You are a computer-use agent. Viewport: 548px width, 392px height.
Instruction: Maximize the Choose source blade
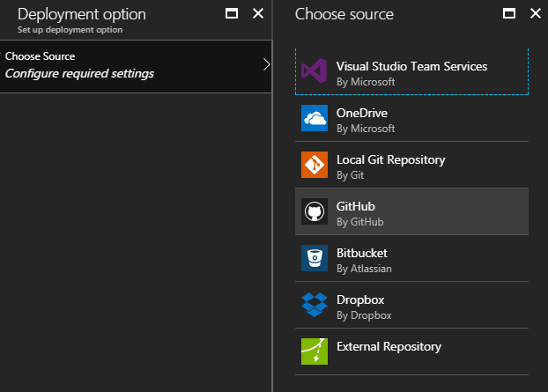[509, 13]
